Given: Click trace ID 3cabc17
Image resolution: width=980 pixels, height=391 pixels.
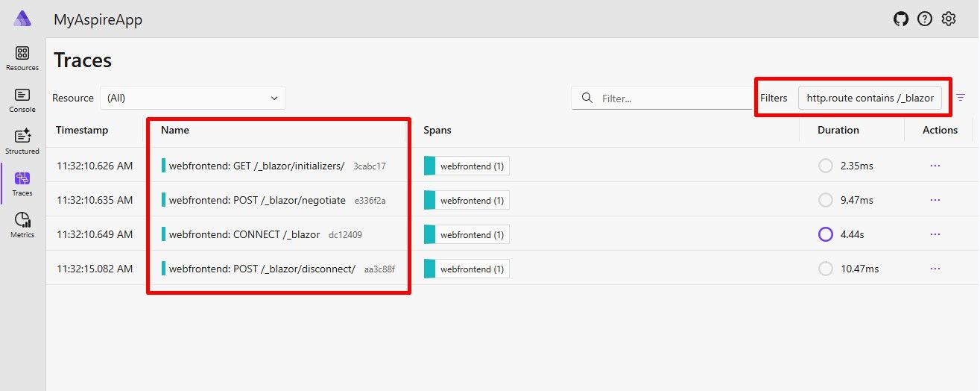Looking at the screenshot, I should tap(370, 166).
